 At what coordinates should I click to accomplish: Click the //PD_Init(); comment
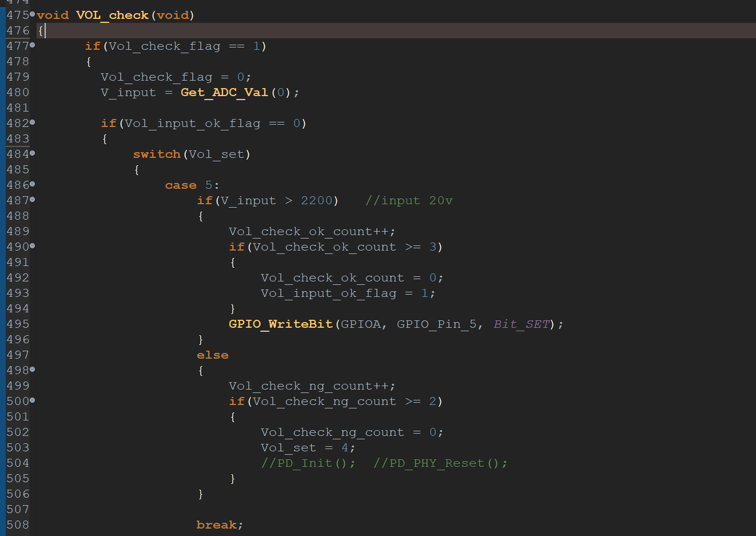click(x=308, y=463)
